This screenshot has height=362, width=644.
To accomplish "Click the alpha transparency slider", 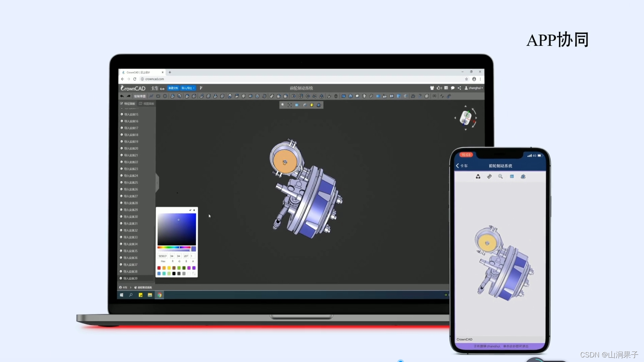I will pos(174,250).
